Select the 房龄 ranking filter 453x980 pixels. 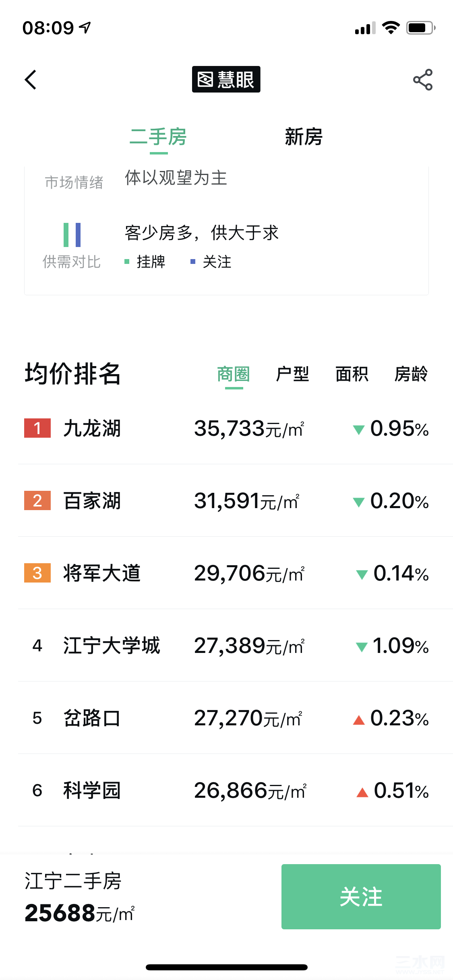411,375
